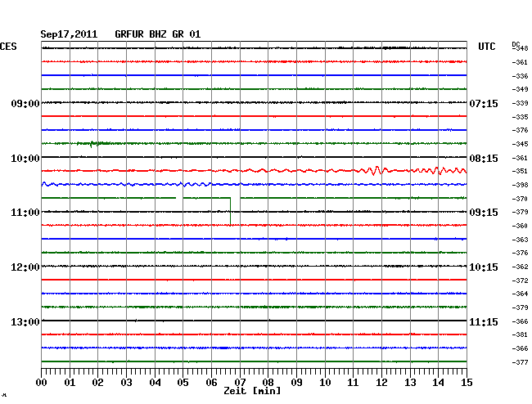This screenshot has width=532, height=404.
Task: Select the 08:15 UTC time label
Action: pos(484,159)
